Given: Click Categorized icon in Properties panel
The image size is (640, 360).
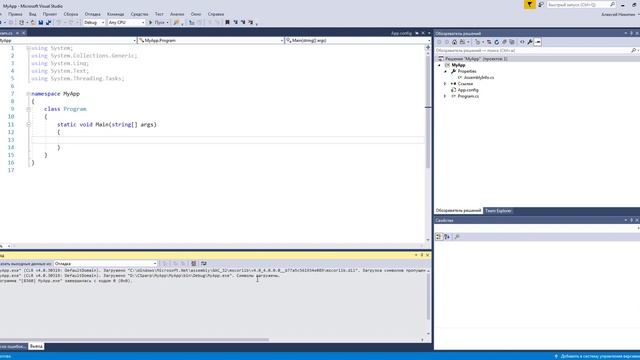Looking at the screenshot, I should point(439,237).
